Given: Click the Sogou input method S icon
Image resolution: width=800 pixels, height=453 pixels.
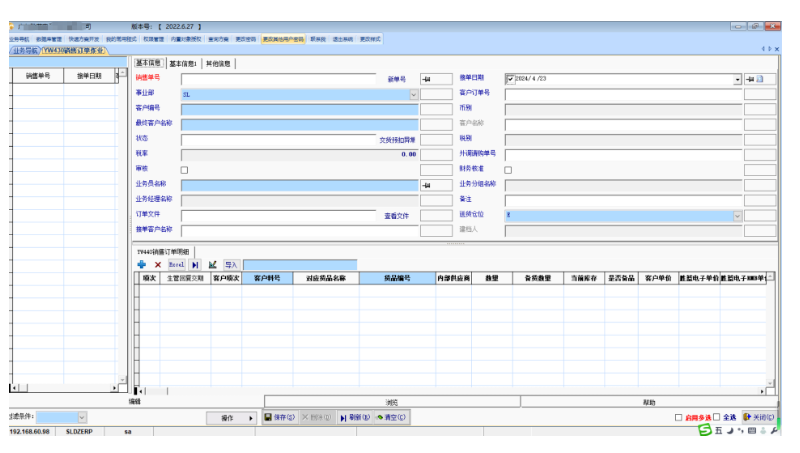Looking at the screenshot, I should [705, 431].
